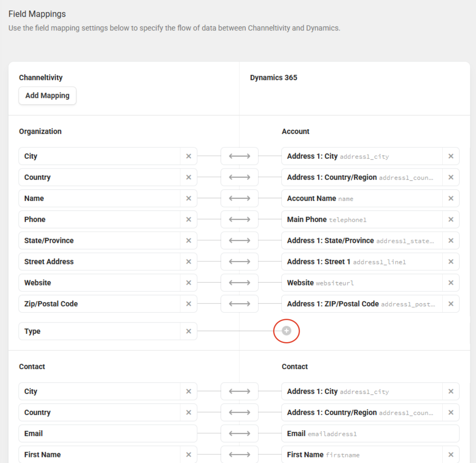The height and width of the screenshot is (463, 476).
Task: Remove Contact City Channeltivity field
Action: (189, 391)
